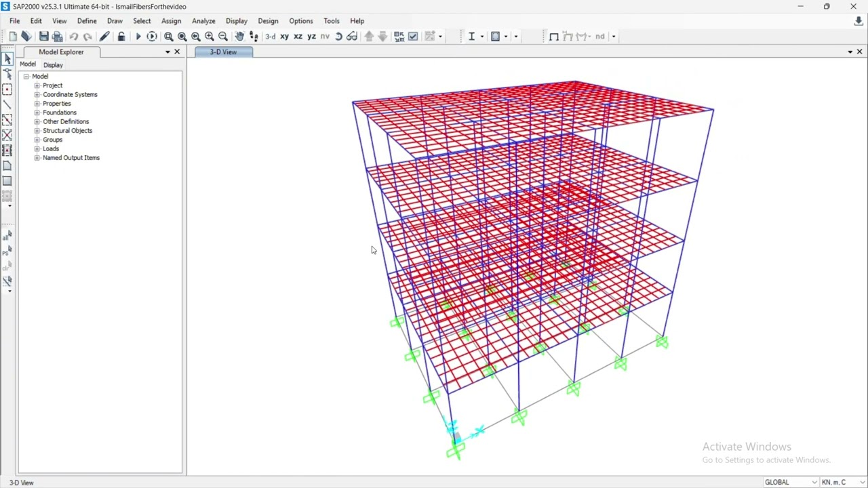Click the area section square icon
This screenshot has height=488, width=868.
[x=495, y=37]
